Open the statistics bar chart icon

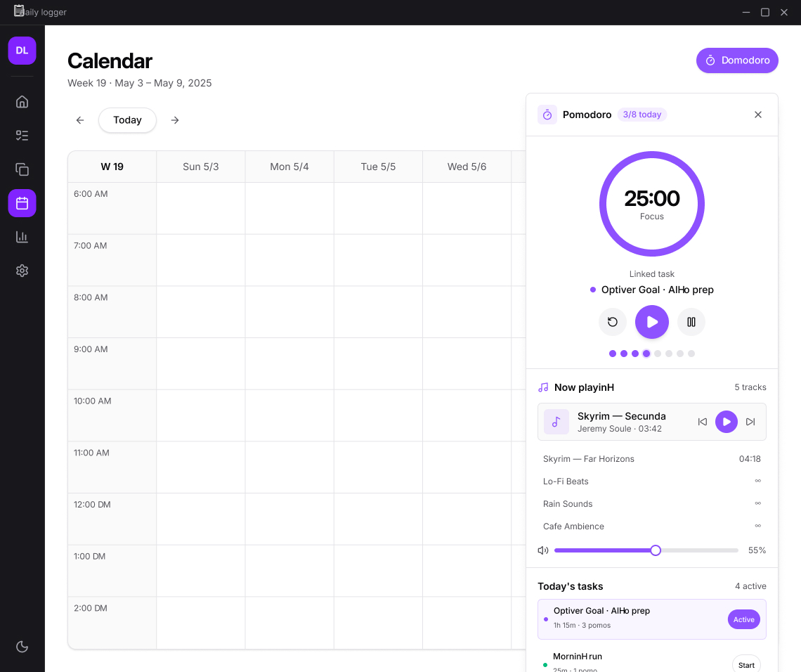point(22,237)
